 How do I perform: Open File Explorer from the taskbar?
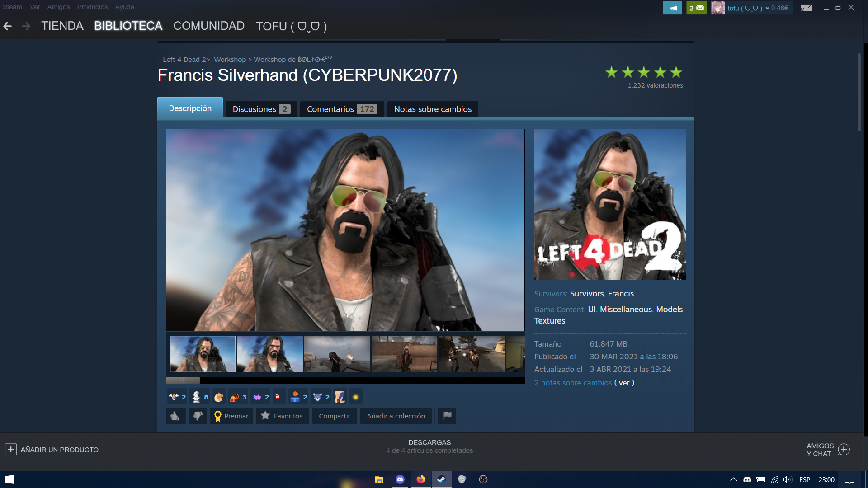click(x=379, y=479)
